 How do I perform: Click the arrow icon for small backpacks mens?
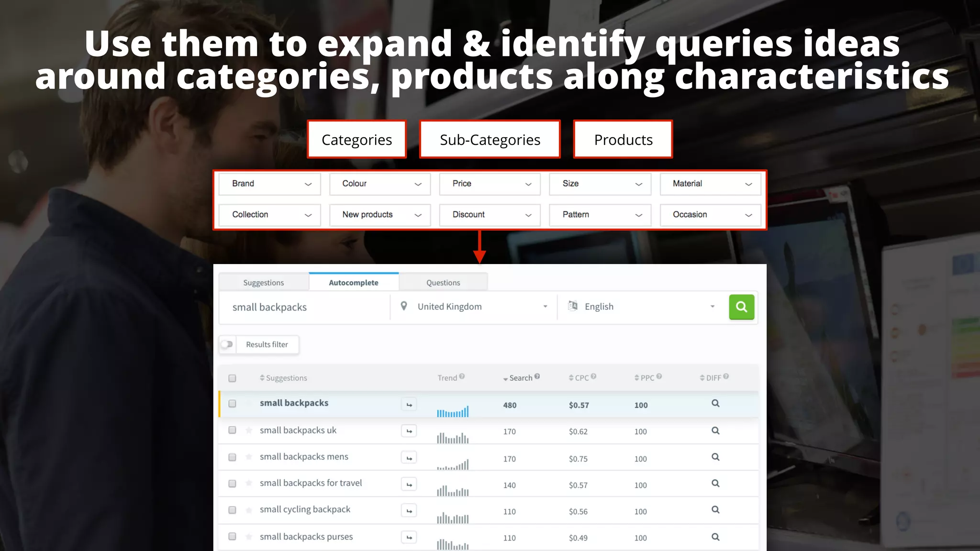409,458
